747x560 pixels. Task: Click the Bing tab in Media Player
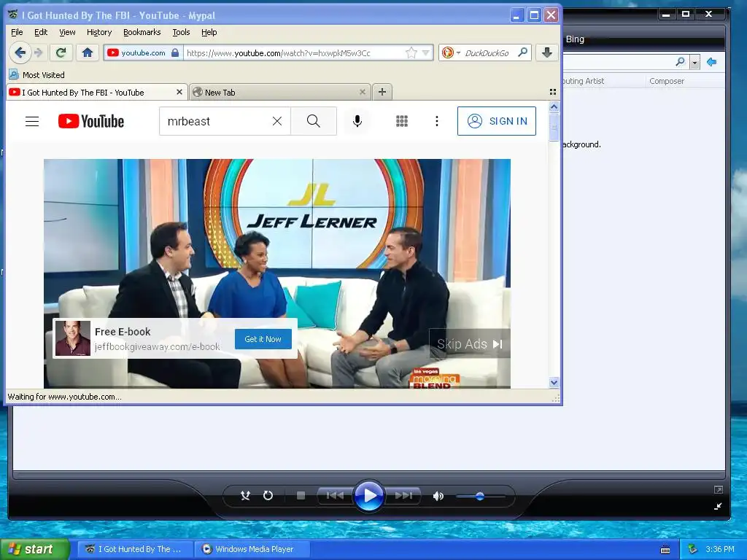point(575,39)
